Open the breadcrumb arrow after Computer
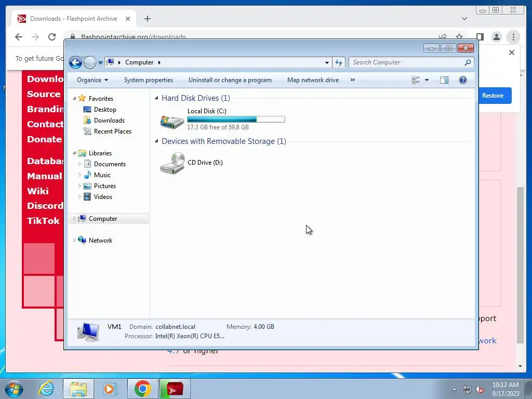This screenshot has height=399, width=532. (159, 62)
